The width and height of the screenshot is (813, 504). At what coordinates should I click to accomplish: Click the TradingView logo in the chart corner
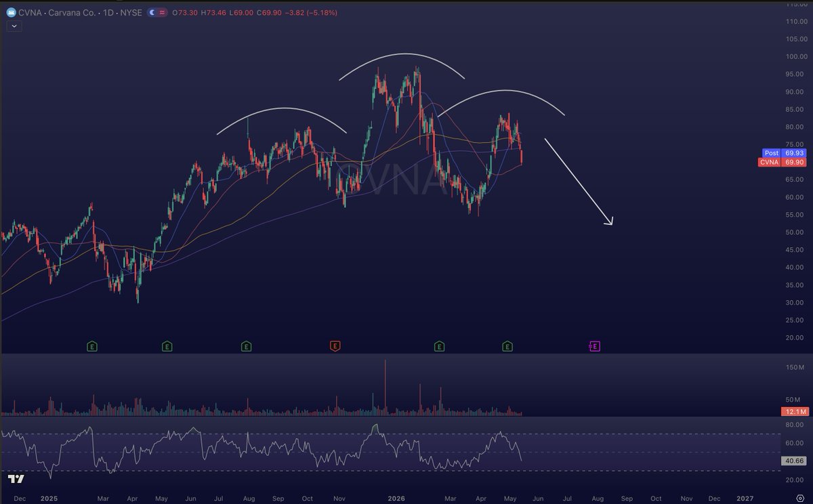coord(16,479)
